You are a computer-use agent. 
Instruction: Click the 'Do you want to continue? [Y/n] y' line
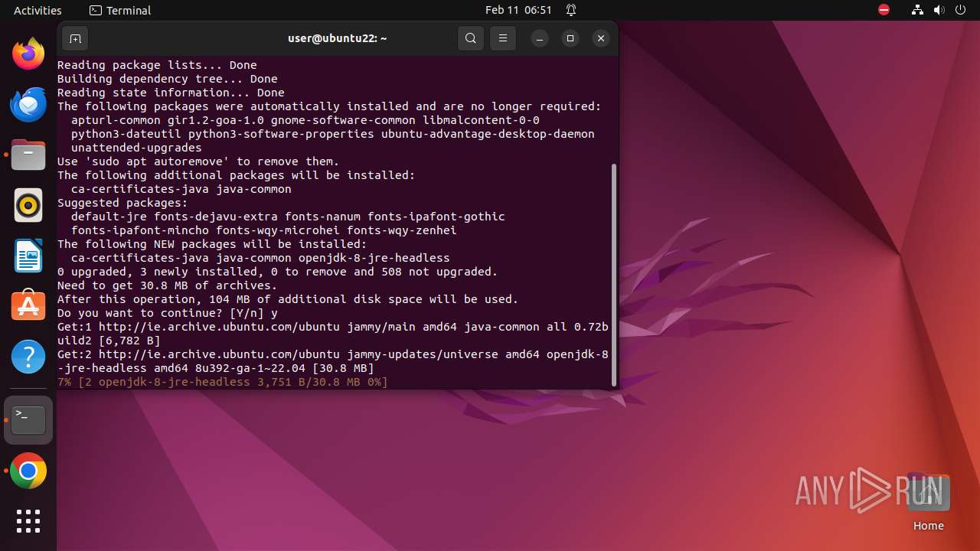(x=168, y=313)
